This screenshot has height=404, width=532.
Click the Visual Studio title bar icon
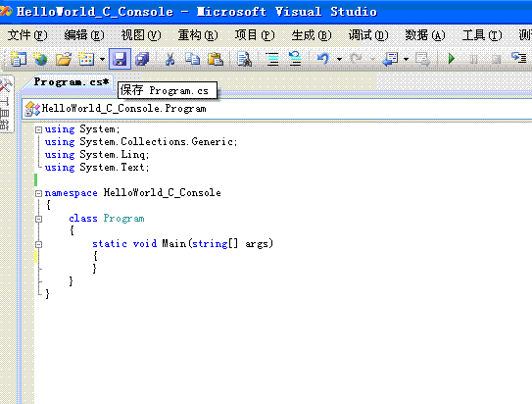click(6, 11)
